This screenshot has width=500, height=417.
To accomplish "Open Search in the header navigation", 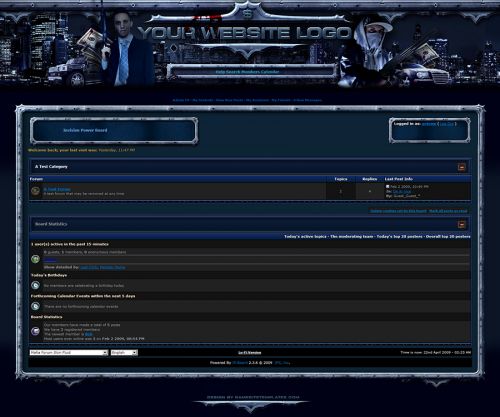I will coord(234,72).
